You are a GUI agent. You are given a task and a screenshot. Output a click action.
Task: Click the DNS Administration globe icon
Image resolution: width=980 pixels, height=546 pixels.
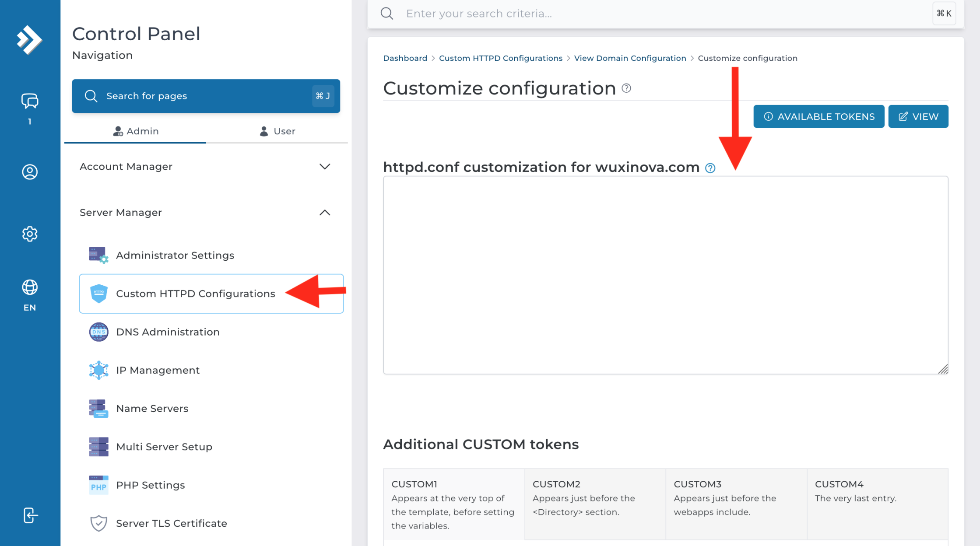(x=98, y=332)
